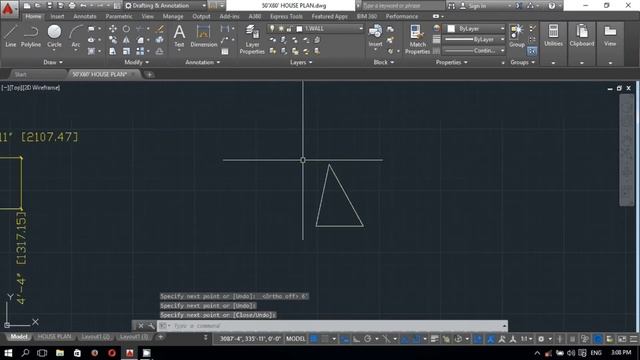Toggle layer freeze sun icon for 1.WALL
Viewport: 640px width, 360px height.
[x=281, y=29]
